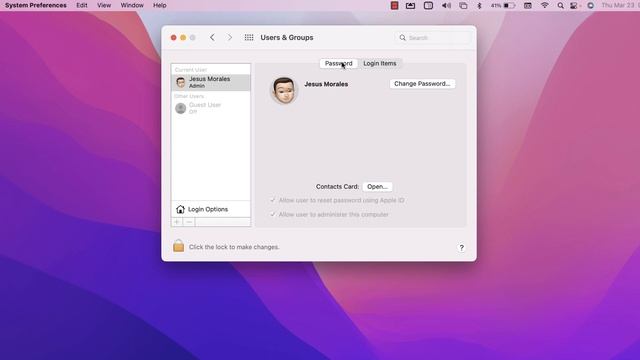Click the red close window button
This screenshot has height=360, width=640.
[x=173, y=38]
